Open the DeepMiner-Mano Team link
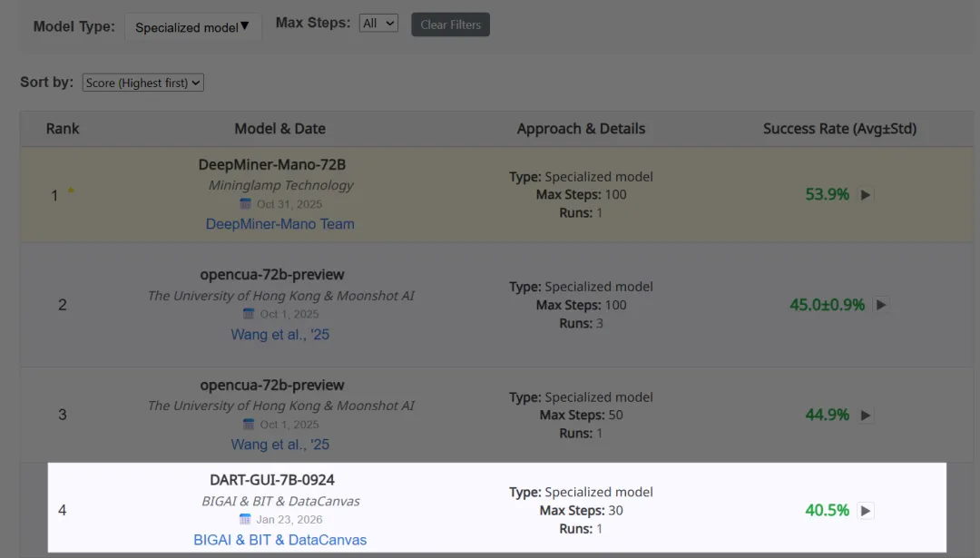The width and height of the screenshot is (980, 558). click(x=279, y=224)
